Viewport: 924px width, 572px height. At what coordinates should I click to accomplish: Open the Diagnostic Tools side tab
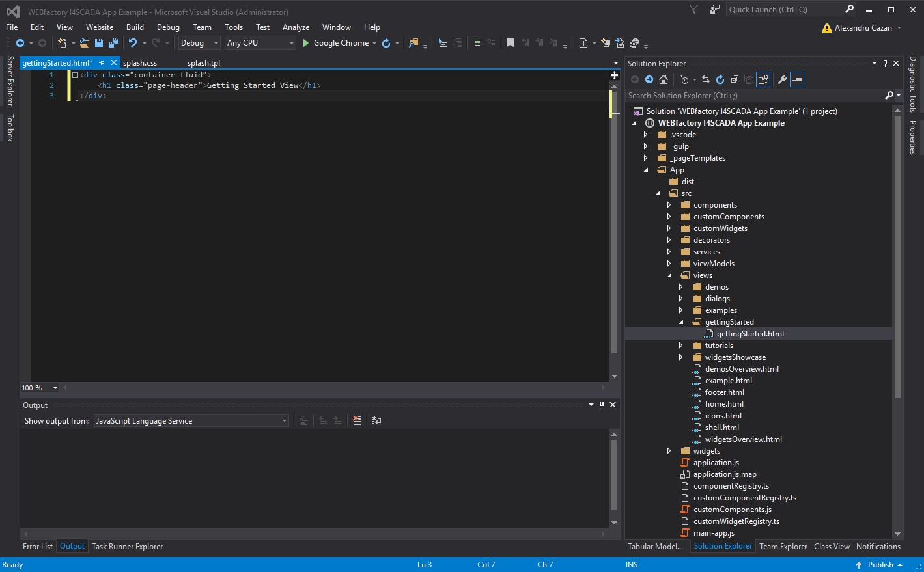[913, 84]
